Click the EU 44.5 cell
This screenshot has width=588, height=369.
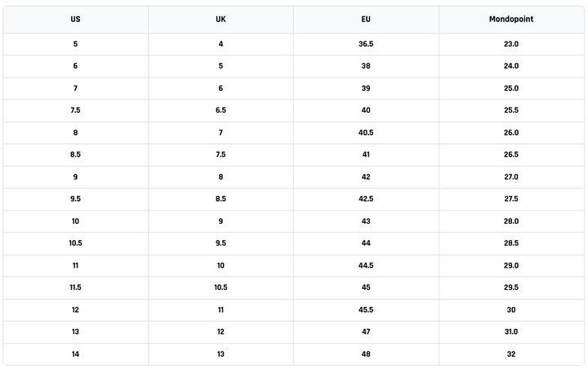pos(366,265)
